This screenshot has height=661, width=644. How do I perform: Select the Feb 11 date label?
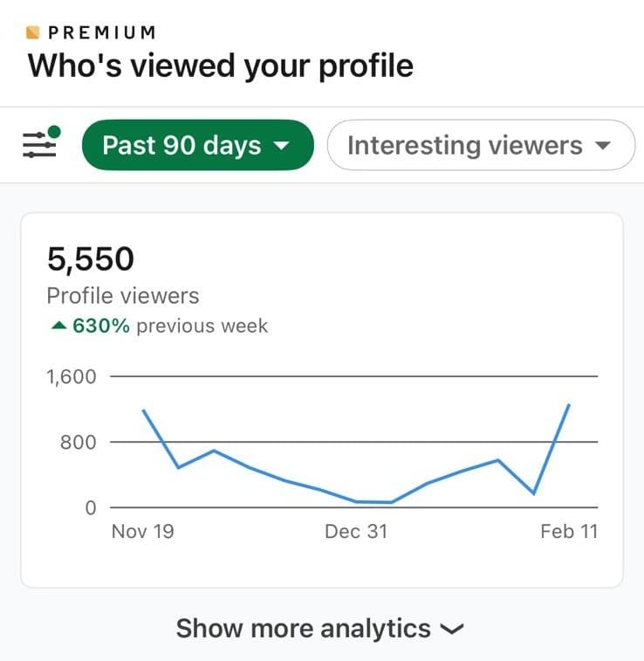[x=569, y=531]
